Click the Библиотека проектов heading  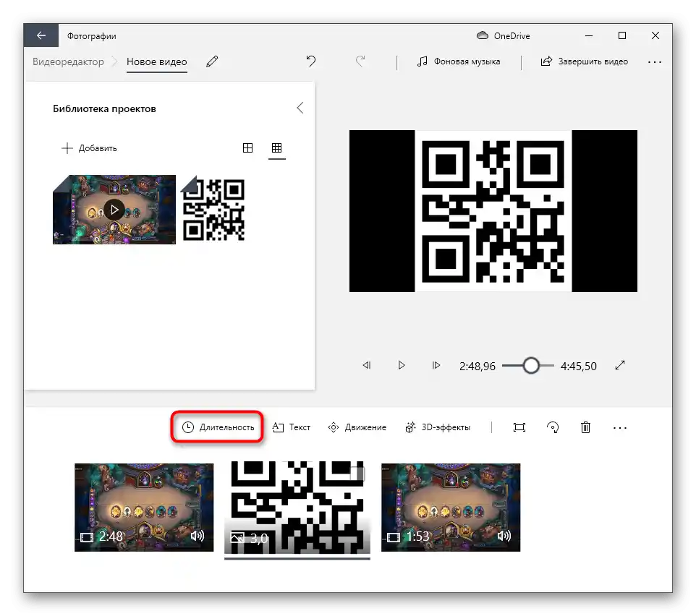pos(104,108)
